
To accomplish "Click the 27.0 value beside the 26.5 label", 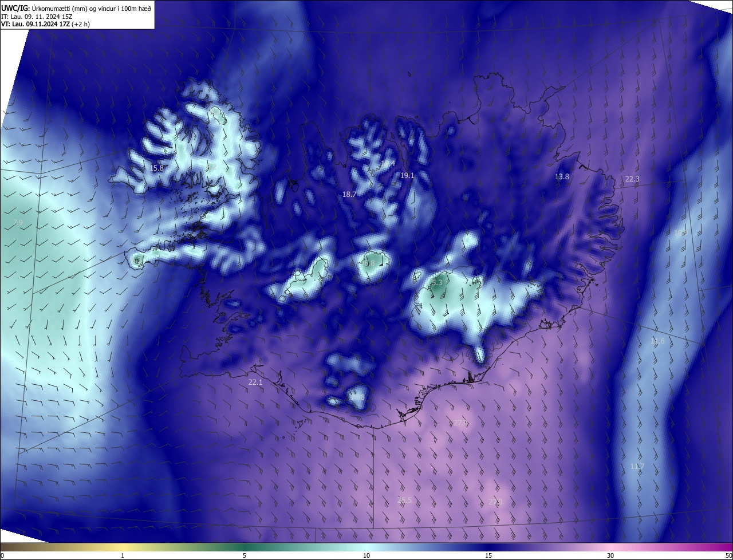I will [x=495, y=502].
